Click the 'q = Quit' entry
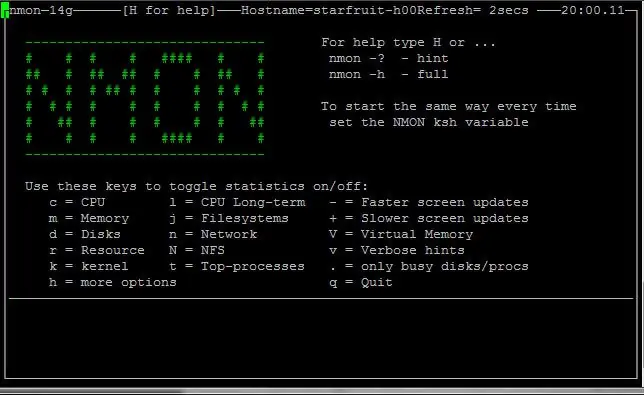Image resolution: width=644 pixels, height=395 pixels. [361, 282]
